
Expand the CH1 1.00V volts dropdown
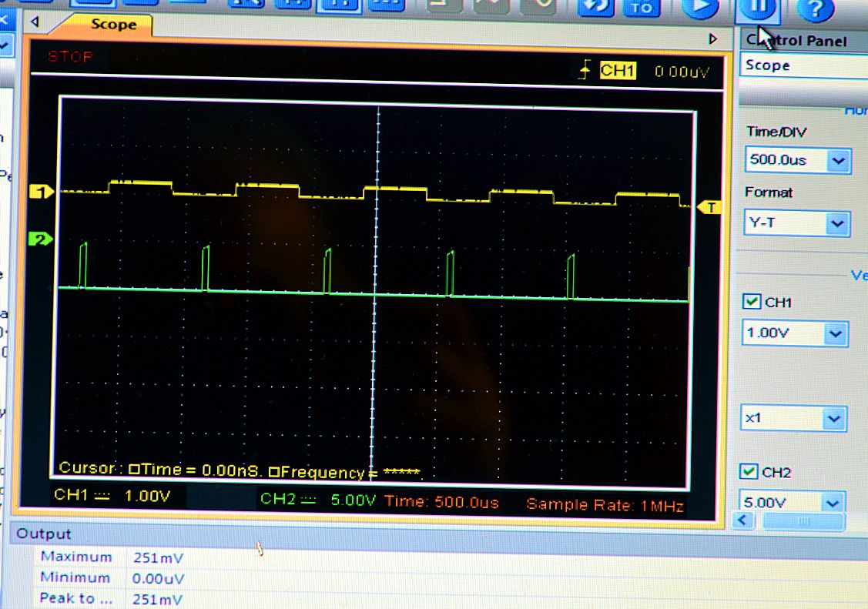(835, 334)
